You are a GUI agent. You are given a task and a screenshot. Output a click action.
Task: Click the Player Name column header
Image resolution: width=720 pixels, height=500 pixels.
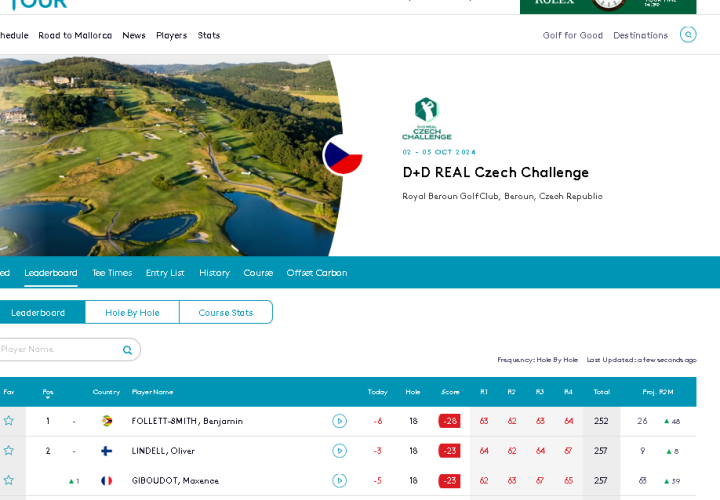152,392
